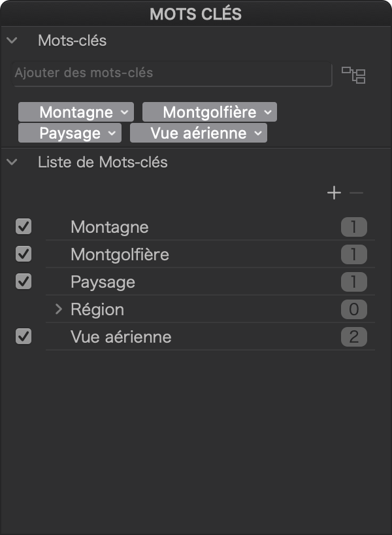
Task: Toggle the Vue aérienne checkbox
Action: (x=24, y=336)
